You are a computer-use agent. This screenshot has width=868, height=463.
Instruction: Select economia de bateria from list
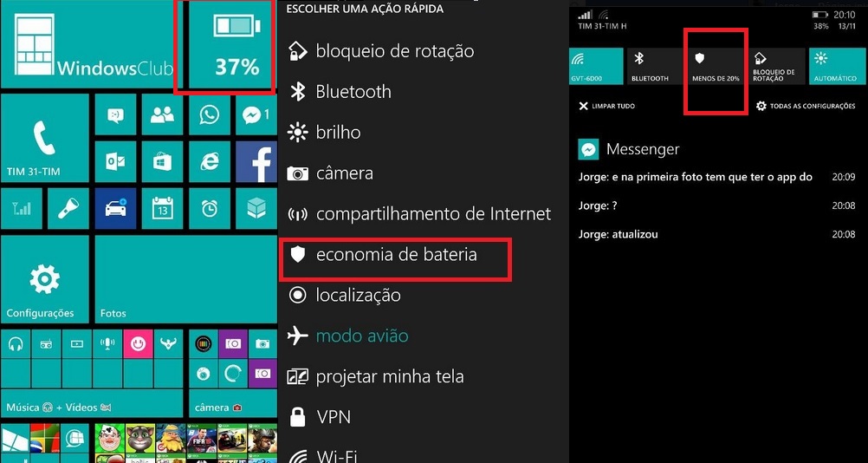pyautogui.click(x=396, y=255)
